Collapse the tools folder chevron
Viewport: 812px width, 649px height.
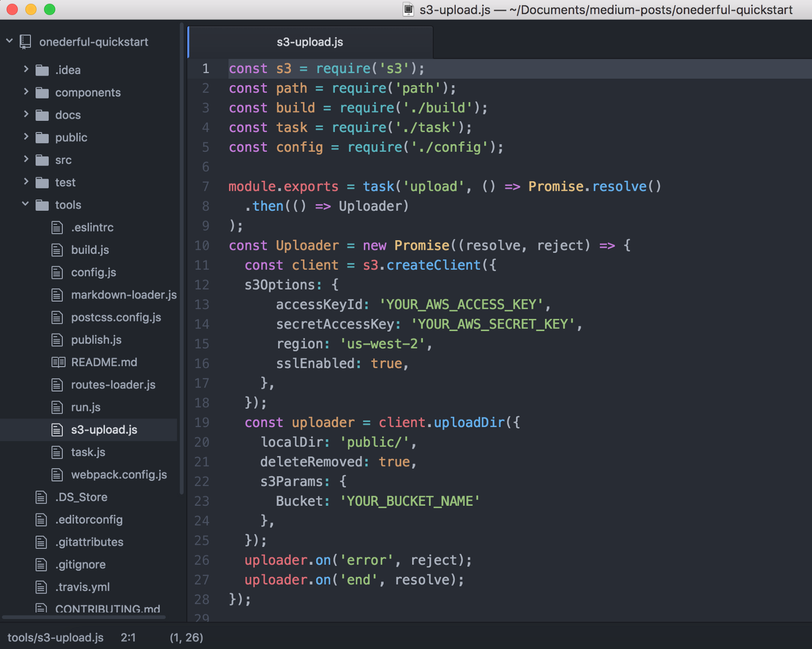pyautogui.click(x=26, y=205)
